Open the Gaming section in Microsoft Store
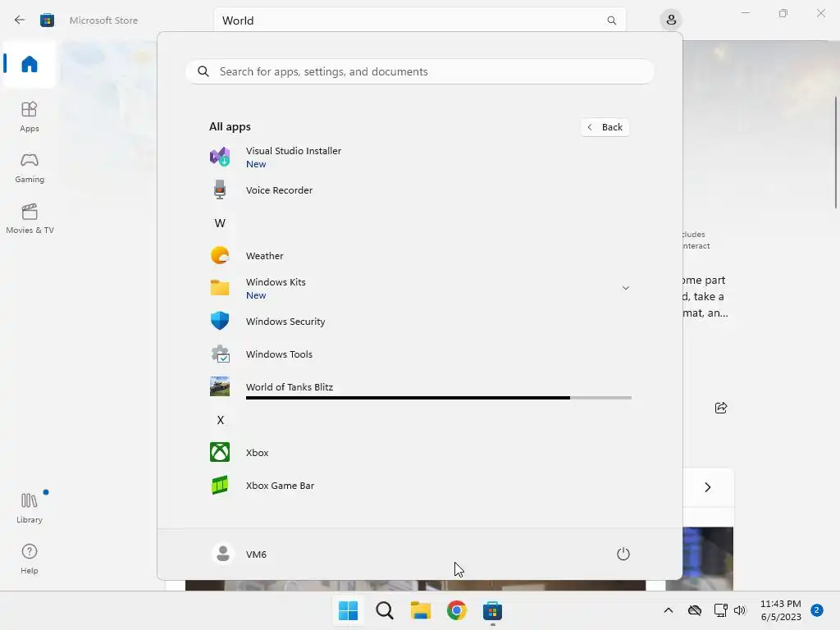 30,167
